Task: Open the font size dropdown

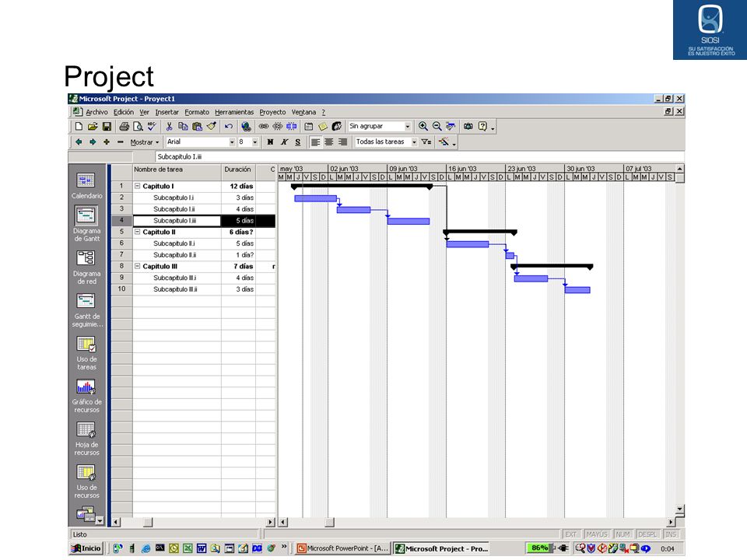Action: pos(255,142)
